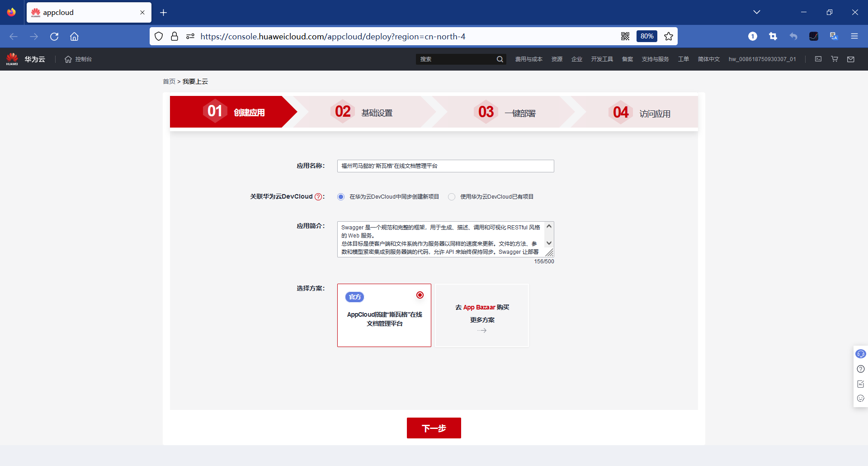868x466 pixels.
Task: Click the undo arrow toolbar extension
Action: click(x=793, y=37)
